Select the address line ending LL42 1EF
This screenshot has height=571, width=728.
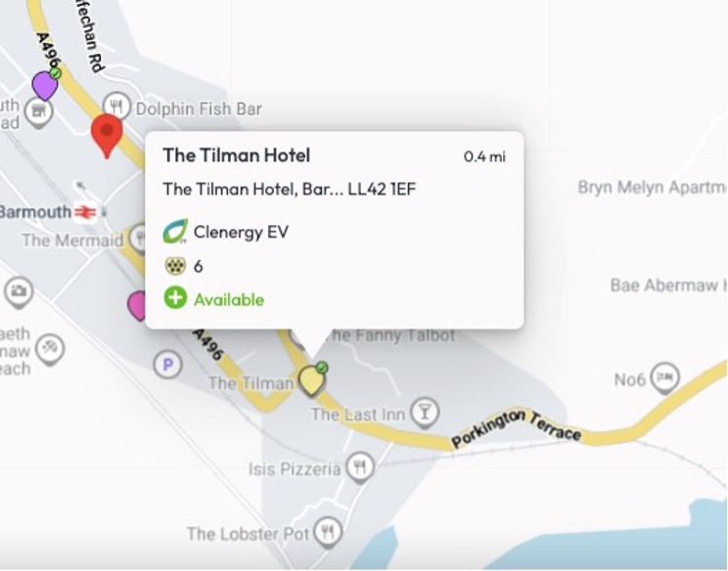pyautogui.click(x=290, y=190)
